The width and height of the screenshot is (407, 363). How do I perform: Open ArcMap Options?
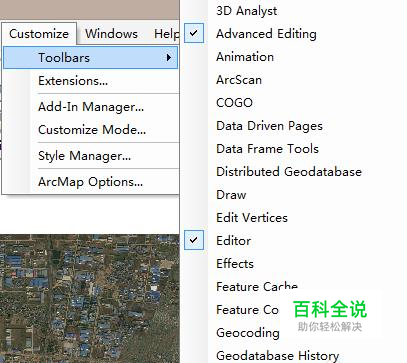click(90, 182)
